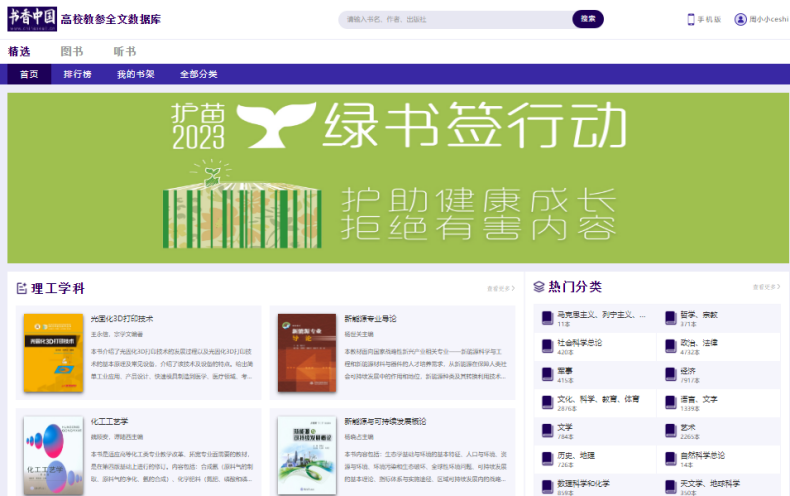
Task: Expand 查看更多 in 理工学科 section
Action: click(x=500, y=288)
